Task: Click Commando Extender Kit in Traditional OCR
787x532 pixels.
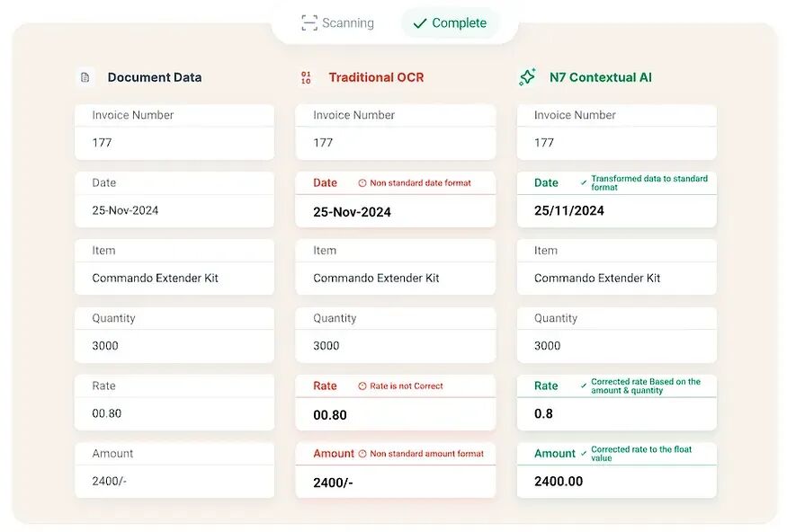Action: click(x=376, y=279)
